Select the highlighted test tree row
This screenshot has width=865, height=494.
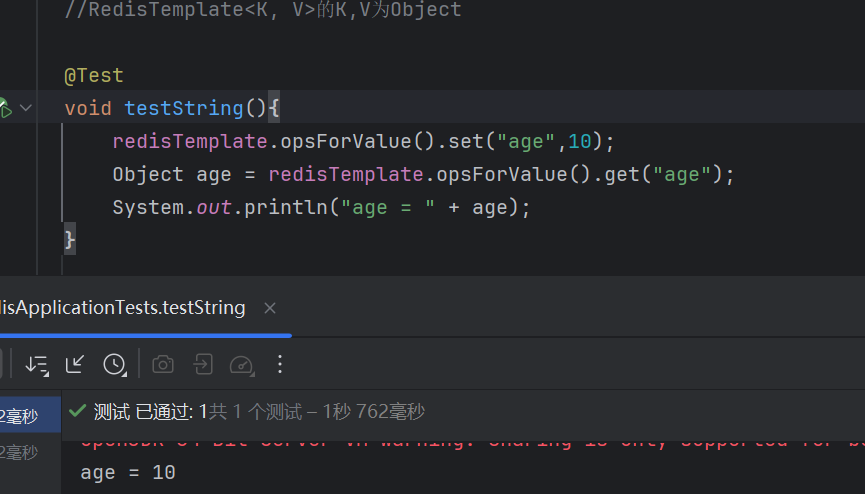click(x=30, y=415)
